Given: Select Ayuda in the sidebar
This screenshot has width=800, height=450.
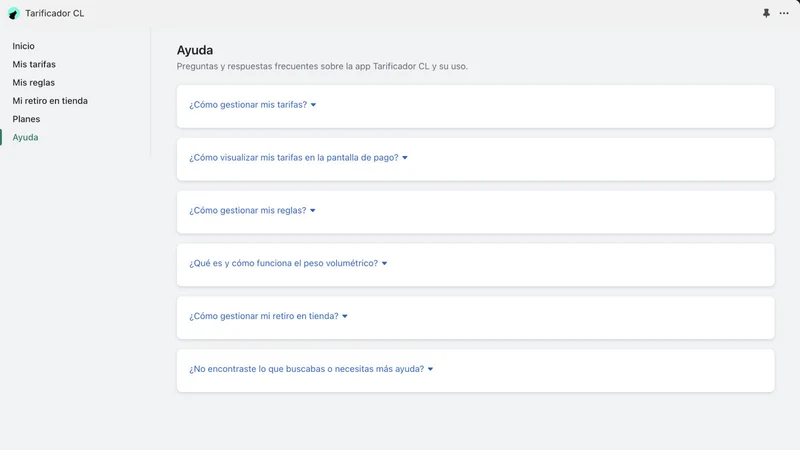Looking at the screenshot, I should coord(25,138).
